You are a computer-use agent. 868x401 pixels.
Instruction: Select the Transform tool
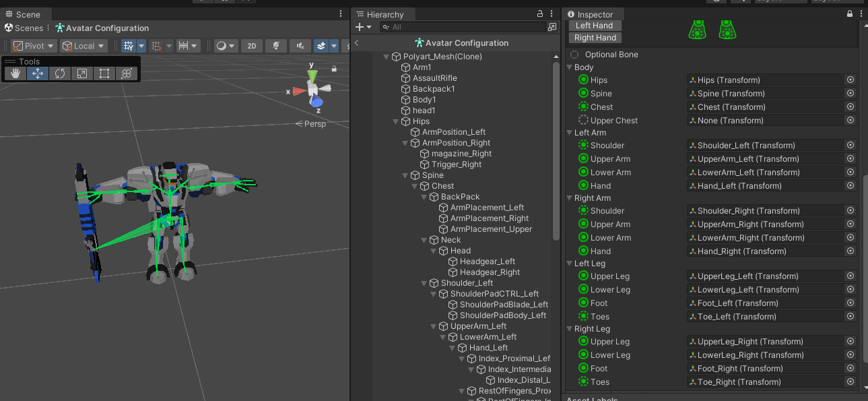[127, 73]
